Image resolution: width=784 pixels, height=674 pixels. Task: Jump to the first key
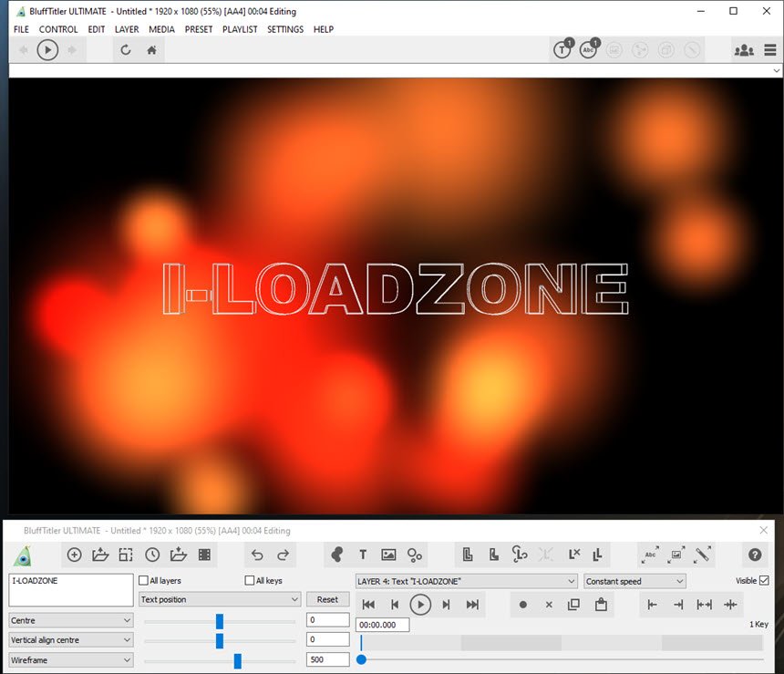point(368,605)
